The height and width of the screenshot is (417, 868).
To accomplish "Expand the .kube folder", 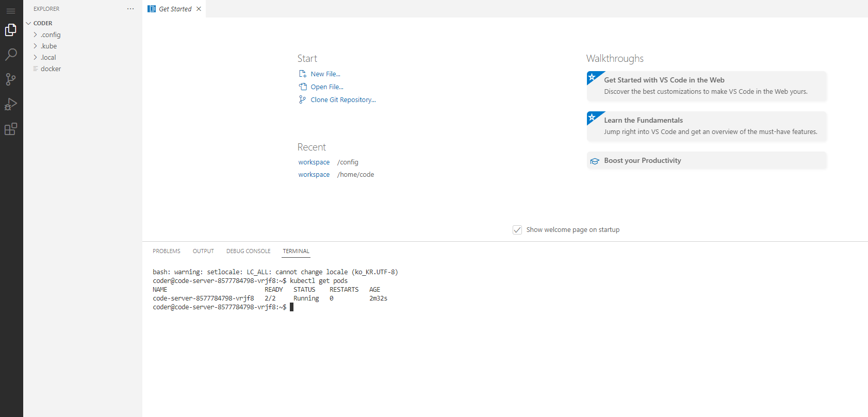I will coord(83,46).
